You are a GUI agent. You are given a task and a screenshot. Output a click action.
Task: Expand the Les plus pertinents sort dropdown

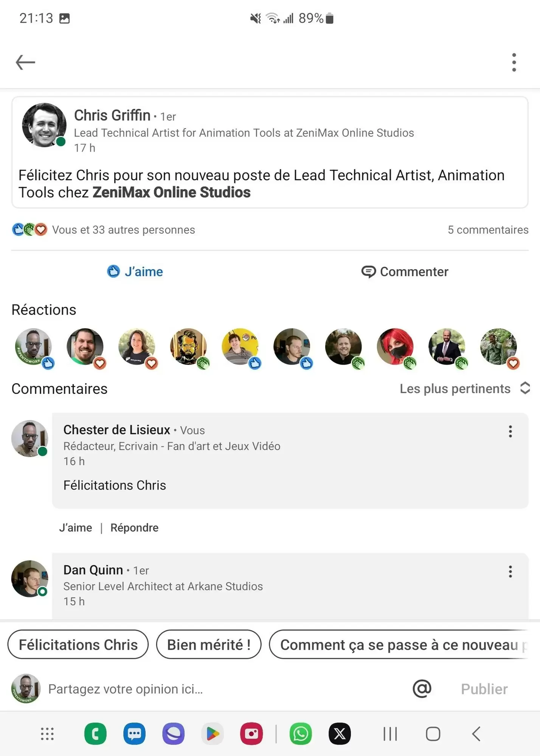[x=465, y=389]
